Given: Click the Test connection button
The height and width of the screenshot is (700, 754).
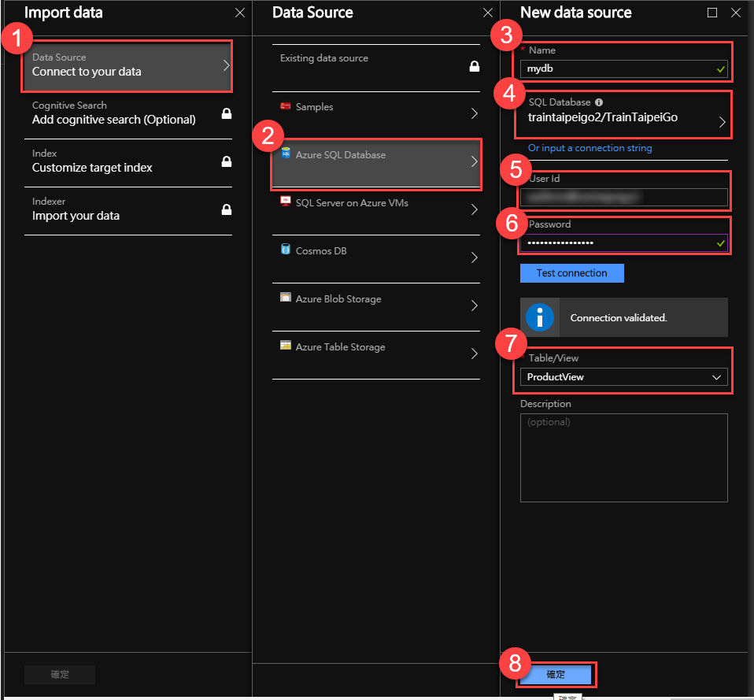Looking at the screenshot, I should click(571, 273).
